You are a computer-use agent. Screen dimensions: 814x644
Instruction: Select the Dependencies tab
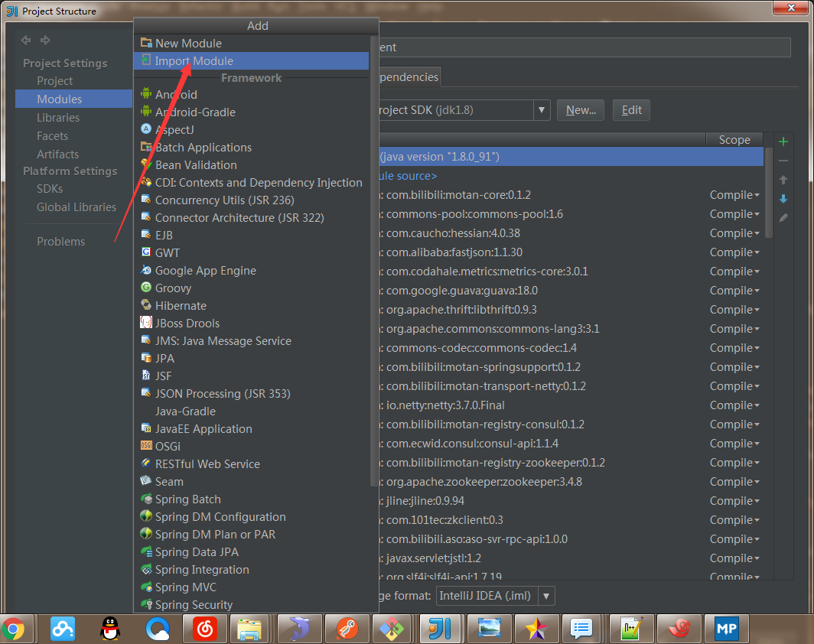[409, 76]
